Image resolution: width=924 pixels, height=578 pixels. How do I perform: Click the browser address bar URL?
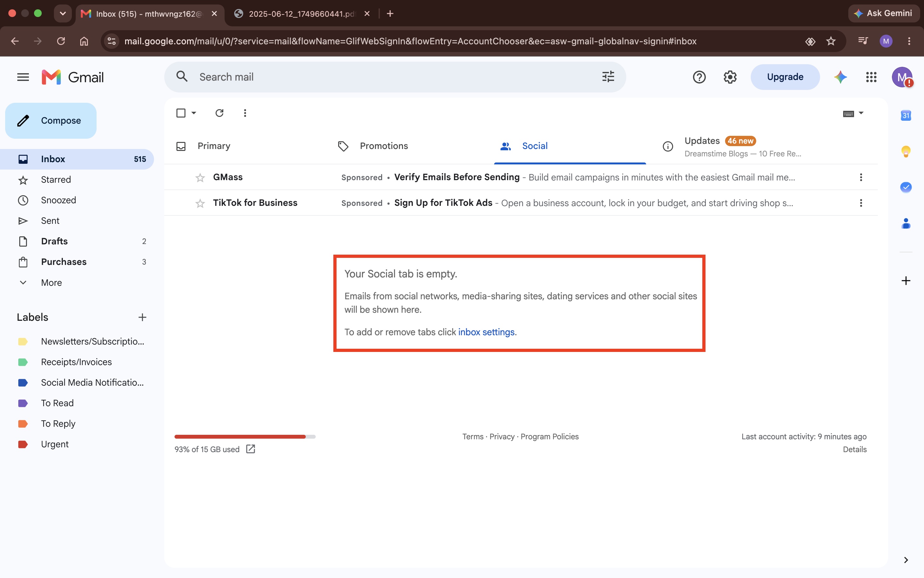[x=410, y=41]
